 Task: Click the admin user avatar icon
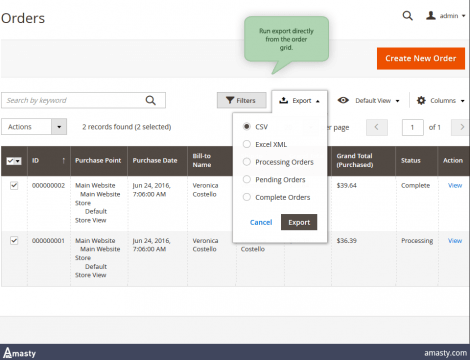[x=431, y=15]
